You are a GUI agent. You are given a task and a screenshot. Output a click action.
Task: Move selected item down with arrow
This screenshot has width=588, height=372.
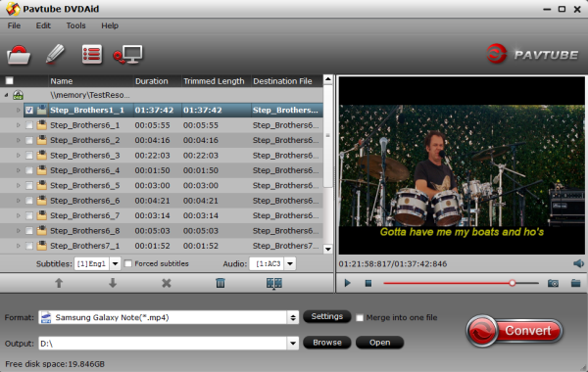click(113, 283)
